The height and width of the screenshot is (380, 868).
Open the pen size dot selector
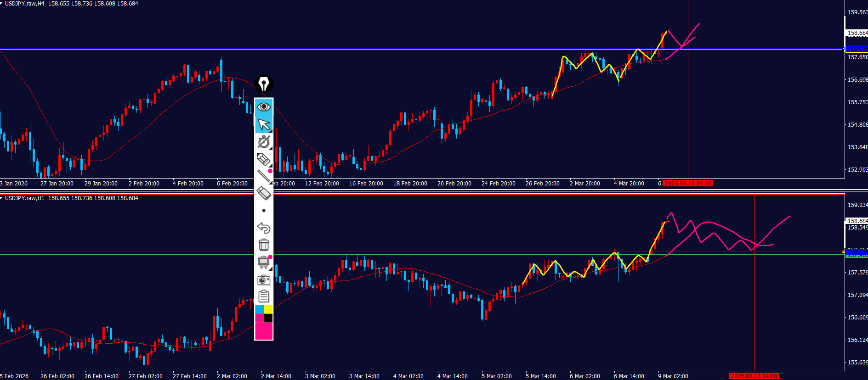coord(263,211)
